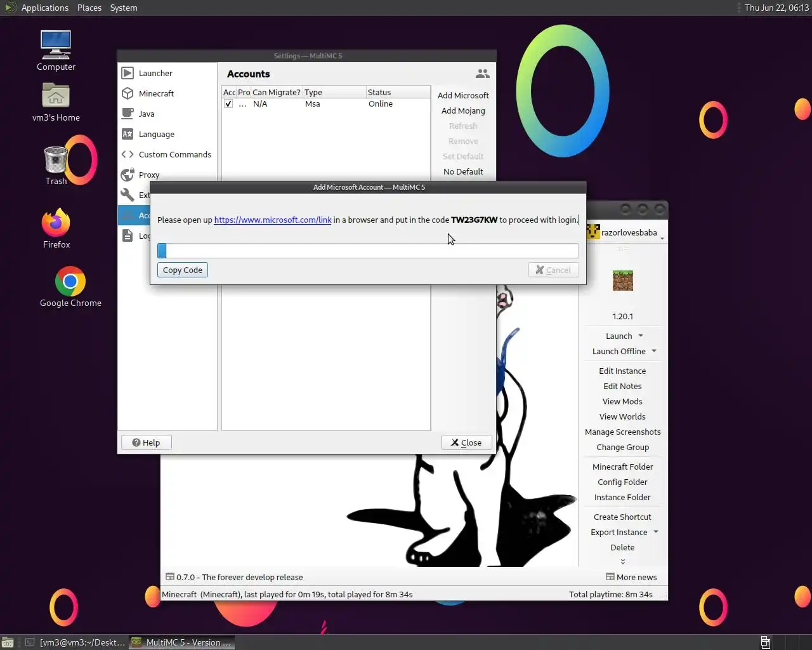Click More news link

point(631,577)
